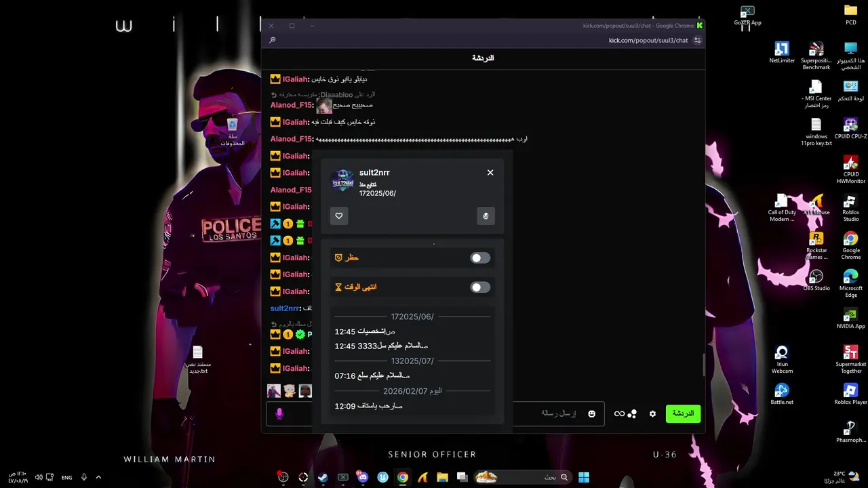Screen dimensions: 868x488
Task: Click the heart icon on sult2nrr card
Action: click(339, 216)
